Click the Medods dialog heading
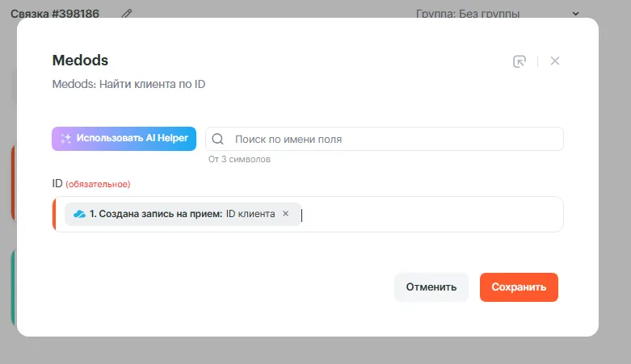 pos(80,61)
